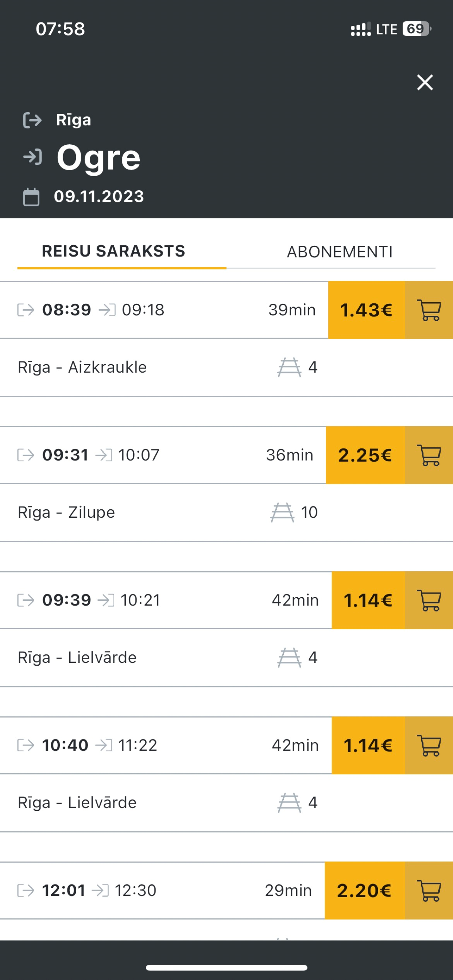
Task: Select the 2.25€ ticket price
Action: click(365, 455)
